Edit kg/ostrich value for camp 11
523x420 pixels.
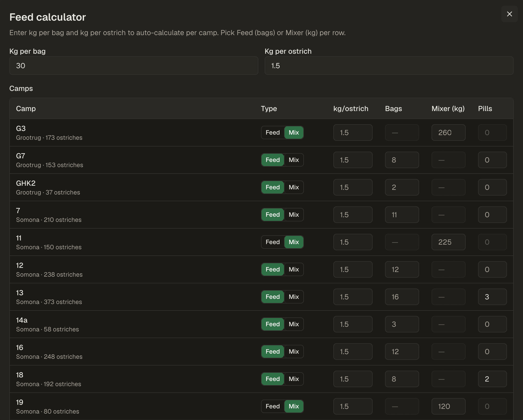click(x=353, y=242)
